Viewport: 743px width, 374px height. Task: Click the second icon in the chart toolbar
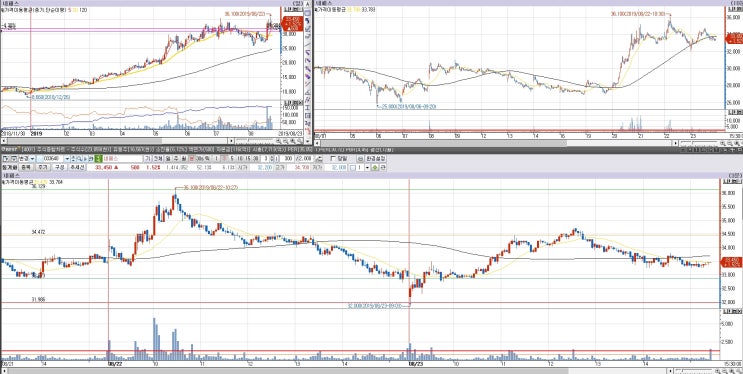pyautogui.click(x=14, y=158)
